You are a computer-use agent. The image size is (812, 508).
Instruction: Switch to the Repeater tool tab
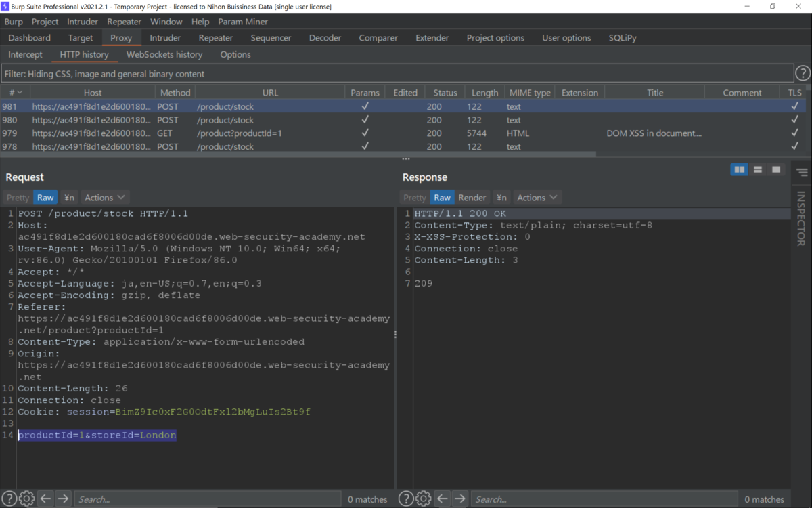coord(216,38)
